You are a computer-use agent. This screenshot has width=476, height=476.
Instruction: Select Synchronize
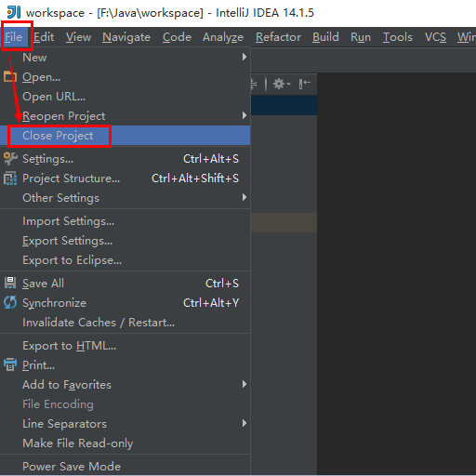[126, 303]
